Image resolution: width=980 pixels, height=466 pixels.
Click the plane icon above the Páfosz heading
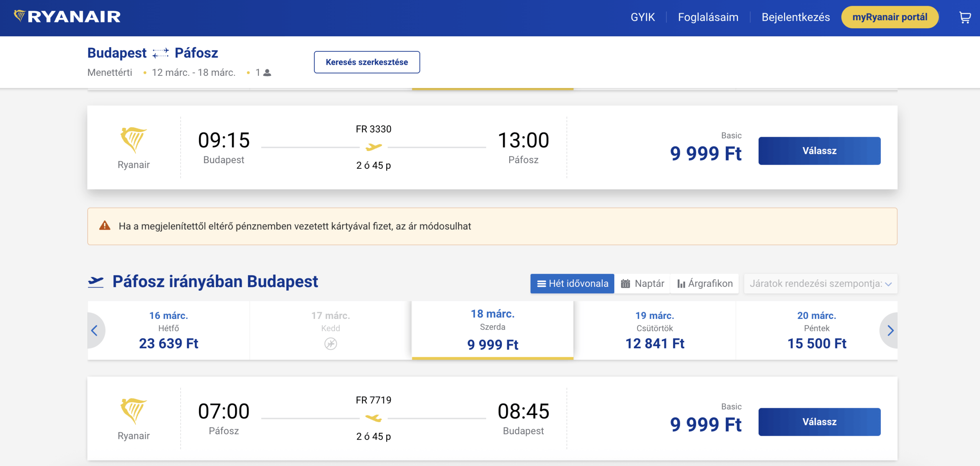(97, 281)
